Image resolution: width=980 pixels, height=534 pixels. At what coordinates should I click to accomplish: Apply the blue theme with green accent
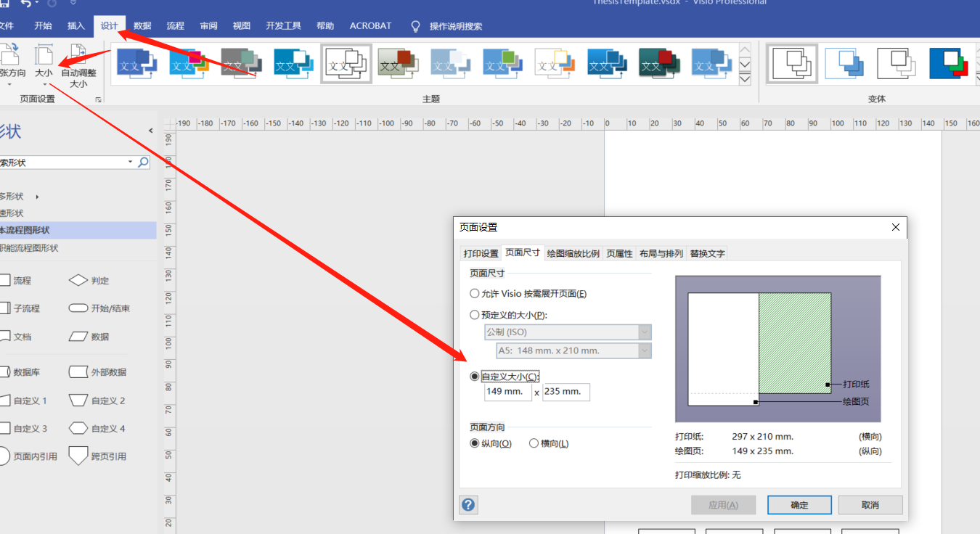[503, 63]
